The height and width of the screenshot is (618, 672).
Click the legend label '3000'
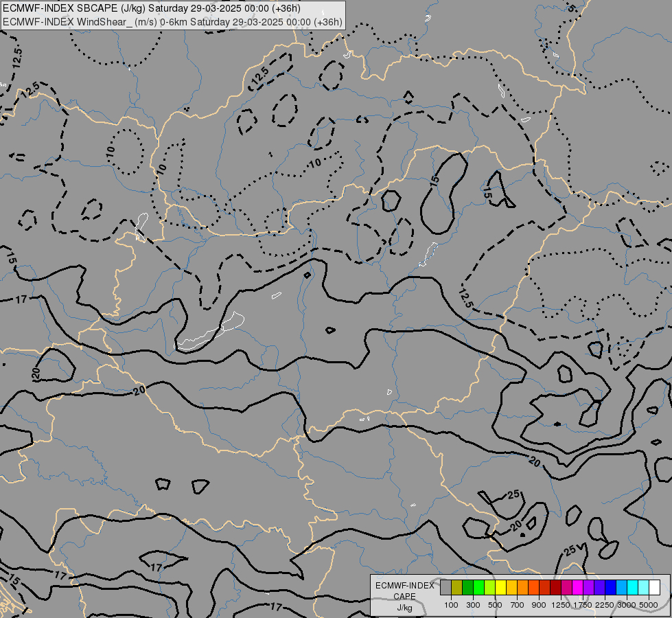(627, 605)
